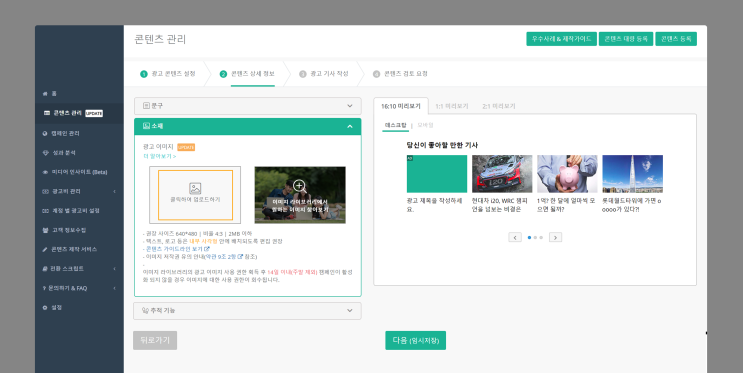Image resolution: width=743 pixels, height=373 pixels.
Task: Click the green ad placeholder thumbnail
Action: tap(437, 174)
